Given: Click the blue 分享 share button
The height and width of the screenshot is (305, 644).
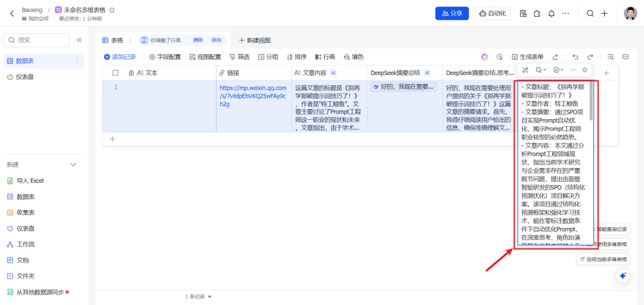Looking at the screenshot, I should [451, 14].
